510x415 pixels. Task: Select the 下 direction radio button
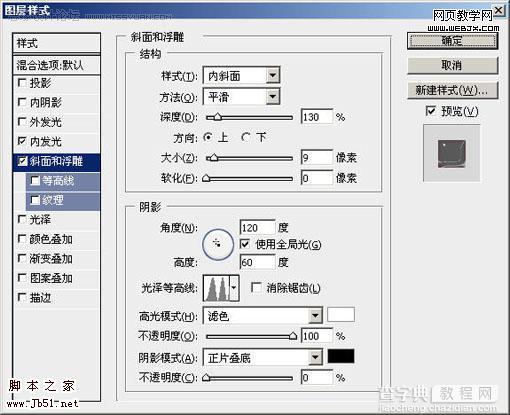tap(246, 137)
